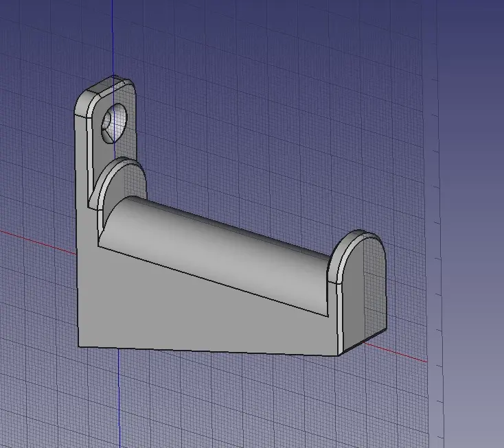The width and height of the screenshot is (504, 448).
Task: Select the vertical mounting tab face around the hole
Action: [x=108, y=151]
